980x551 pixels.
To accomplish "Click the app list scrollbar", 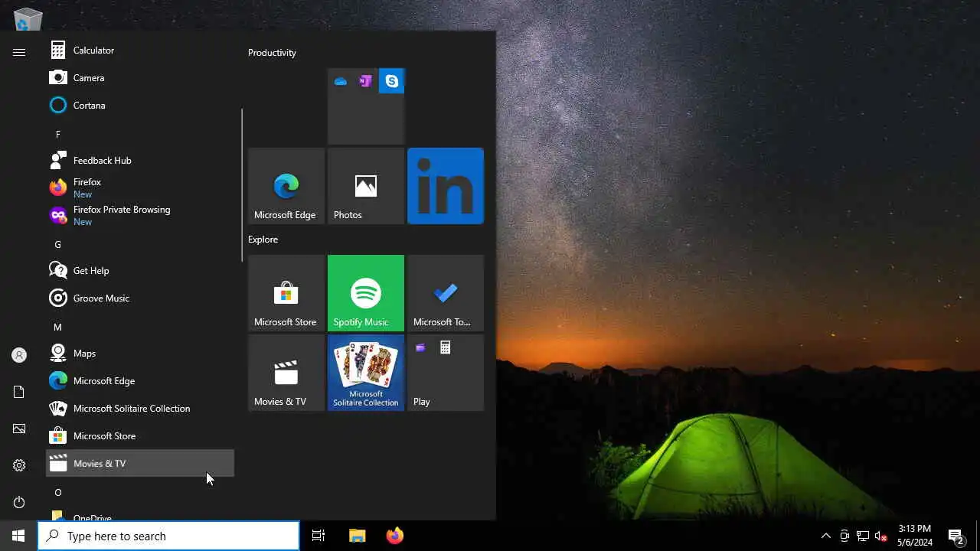I will coord(242,185).
